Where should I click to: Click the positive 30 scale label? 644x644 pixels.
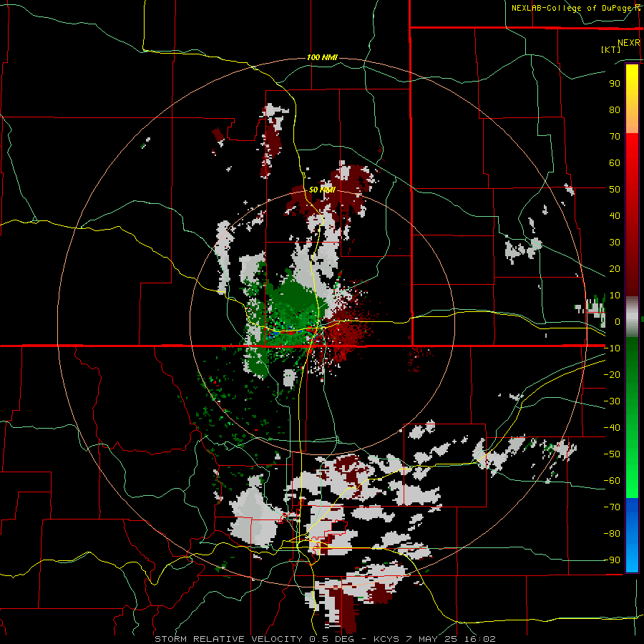[x=615, y=243]
